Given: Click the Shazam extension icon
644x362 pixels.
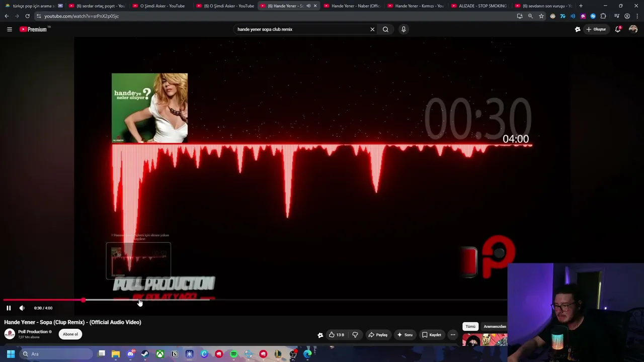Looking at the screenshot, I should point(593,16).
